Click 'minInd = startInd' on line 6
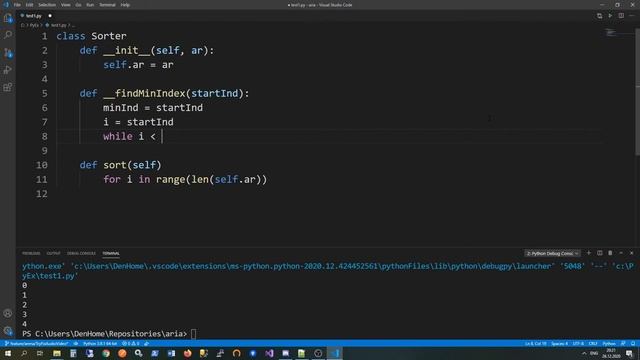Screen dimensions: 640x360 (153, 108)
